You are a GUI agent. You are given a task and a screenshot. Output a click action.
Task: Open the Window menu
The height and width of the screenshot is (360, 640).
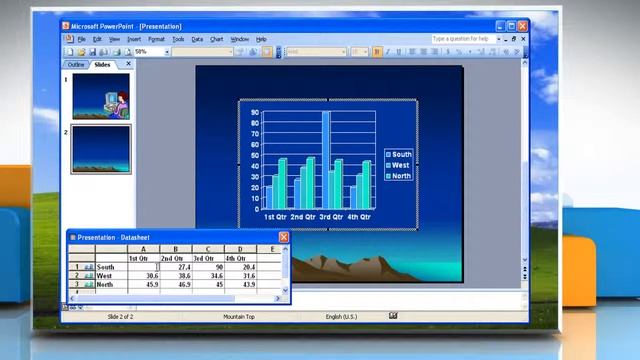(240, 39)
